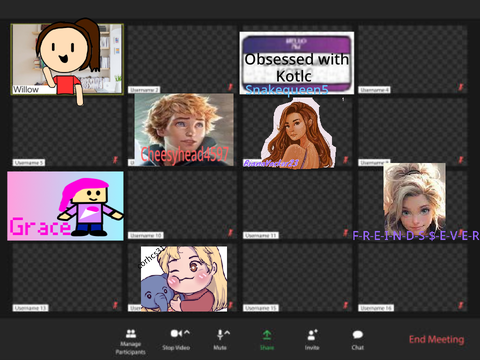Image resolution: width=480 pixels, height=360 pixels.
Task: Click muted mic icon on Username 13 tile
Action: point(115,305)
